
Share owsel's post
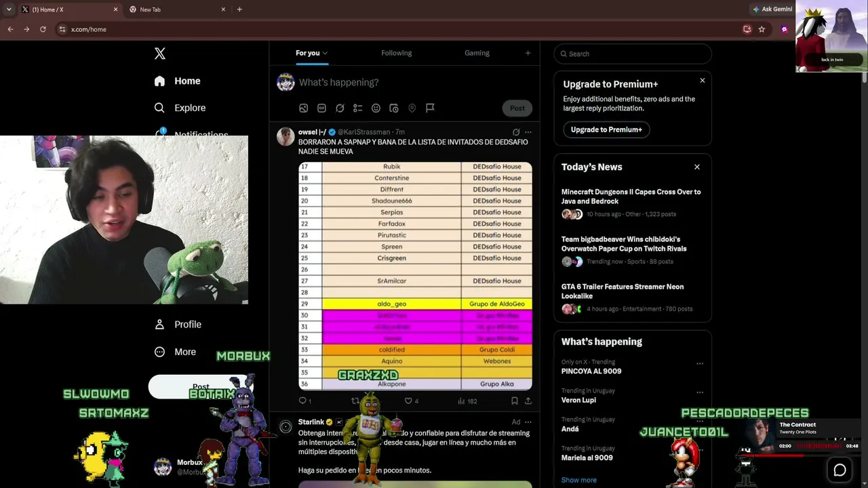528,401
